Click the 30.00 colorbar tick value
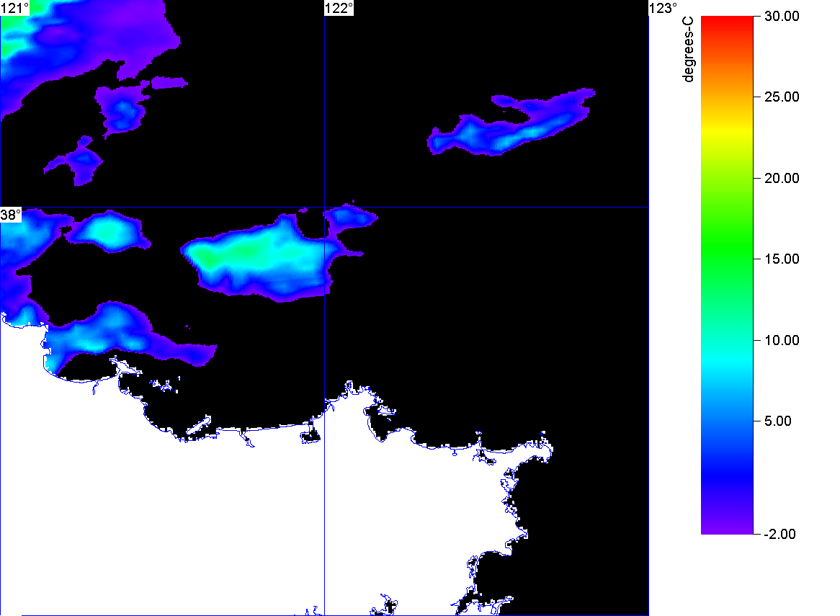Screen dimensions: 840x616 782,16
